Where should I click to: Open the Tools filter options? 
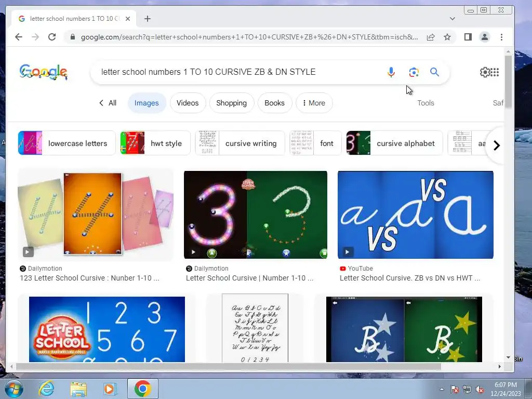[425, 103]
